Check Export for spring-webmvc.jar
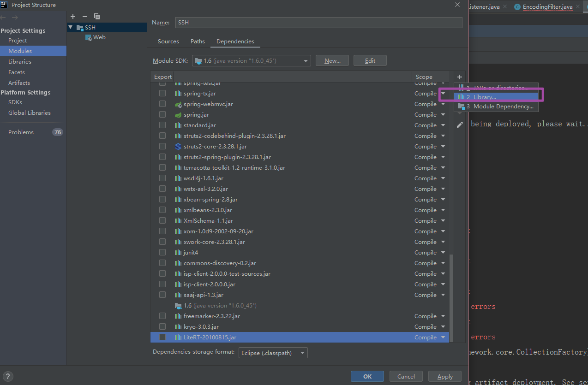Screen dimensions: 588x385 tap(162, 104)
